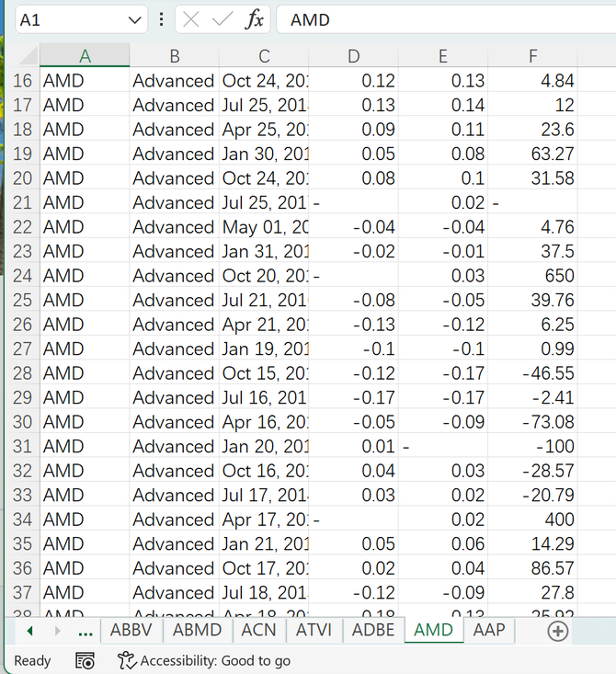Viewport: 616px width, 674px height.
Task: Select row 24 header
Action: 22,276
